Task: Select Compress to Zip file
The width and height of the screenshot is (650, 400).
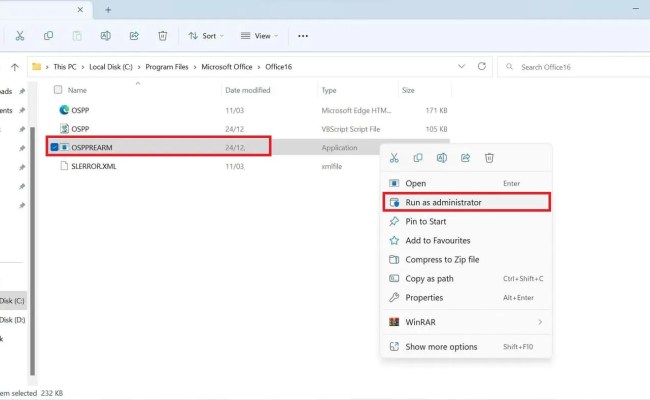Action: pyautogui.click(x=466, y=259)
